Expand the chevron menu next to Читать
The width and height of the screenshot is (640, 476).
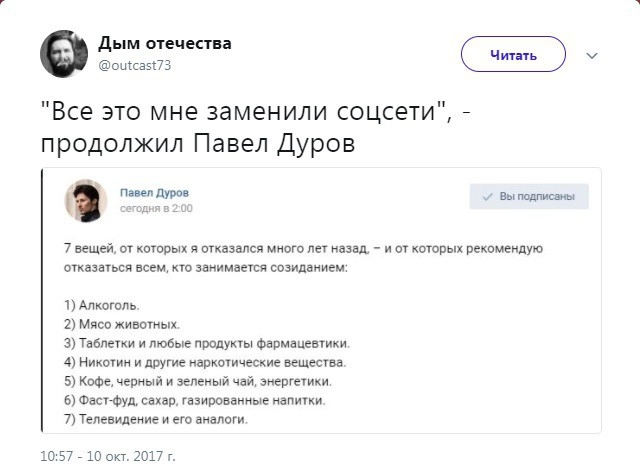pyautogui.click(x=591, y=55)
